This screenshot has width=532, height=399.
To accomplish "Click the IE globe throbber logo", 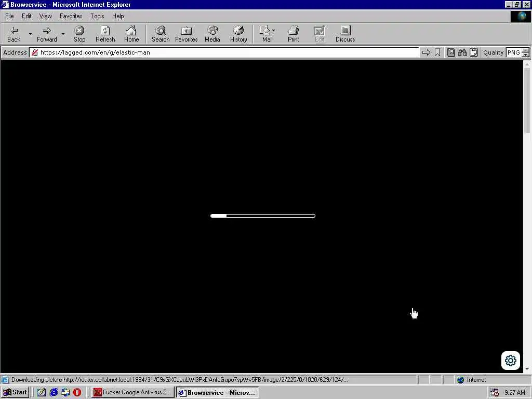I will point(521,17).
